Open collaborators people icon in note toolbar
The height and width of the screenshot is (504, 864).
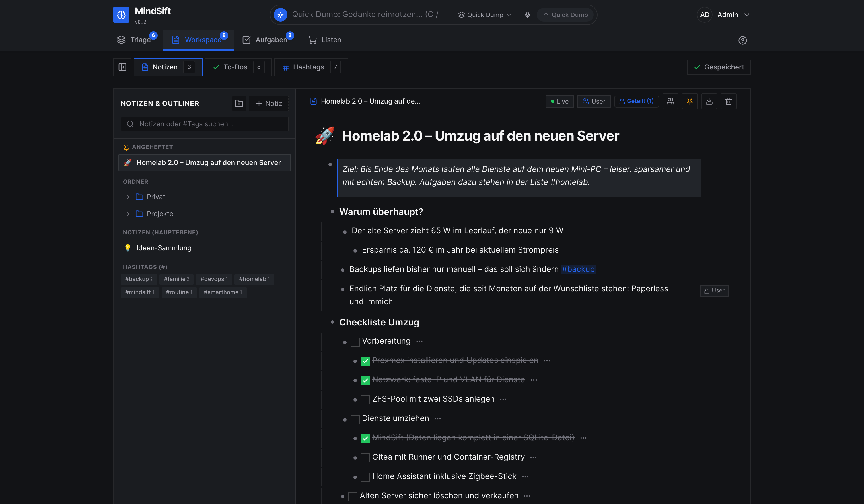670,102
